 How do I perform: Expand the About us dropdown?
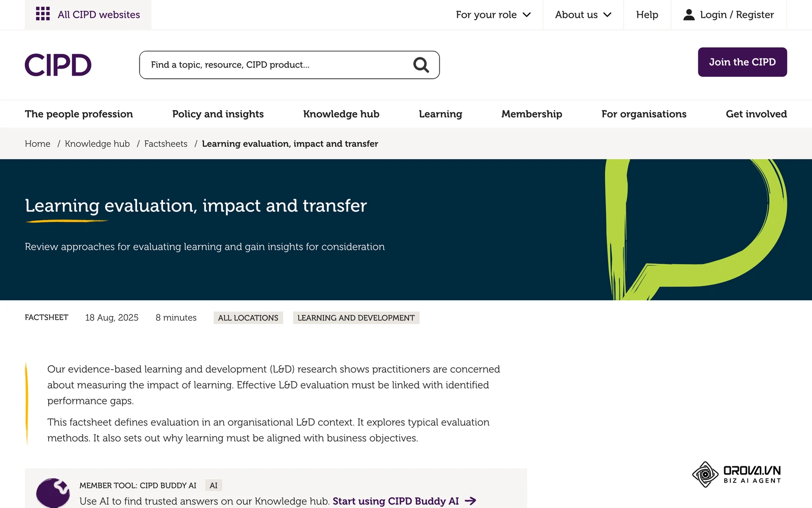tap(583, 15)
